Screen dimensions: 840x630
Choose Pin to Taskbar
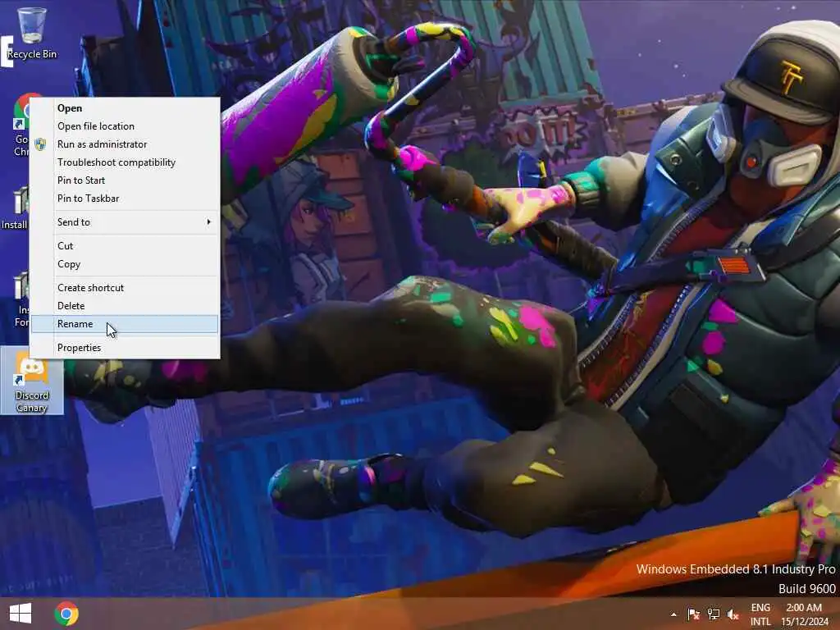(125, 199)
